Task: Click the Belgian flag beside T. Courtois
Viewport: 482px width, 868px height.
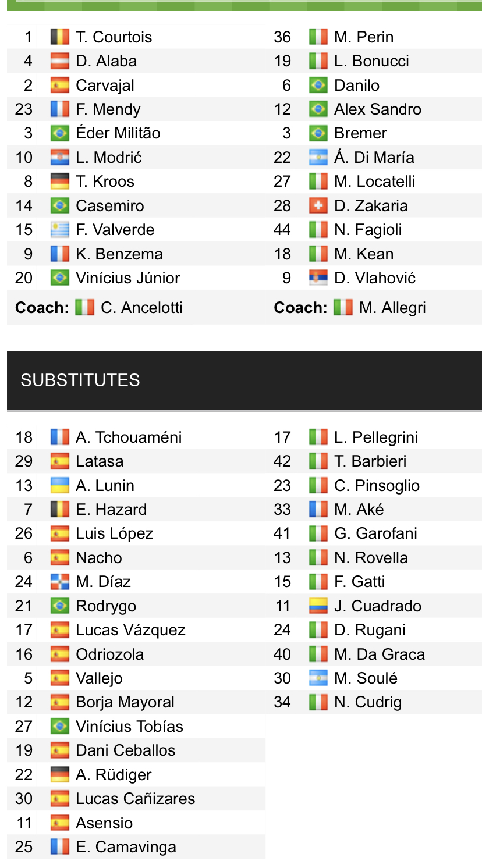Action: pyautogui.click(x=59, y=37)
